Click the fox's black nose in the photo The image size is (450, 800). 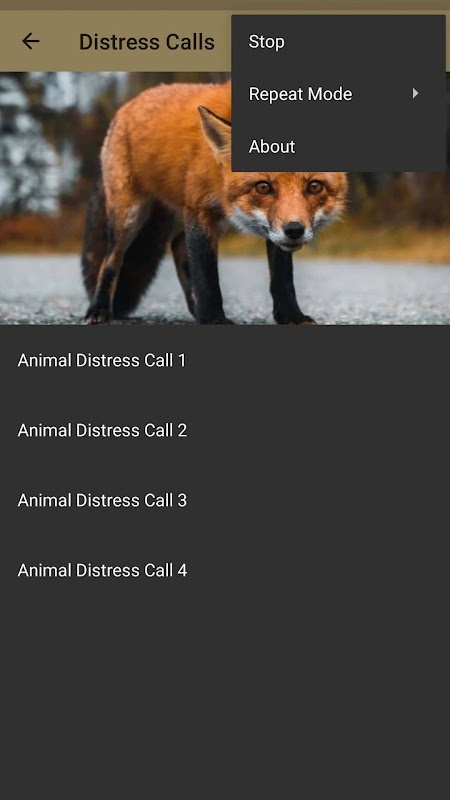(x=294, y=230)
